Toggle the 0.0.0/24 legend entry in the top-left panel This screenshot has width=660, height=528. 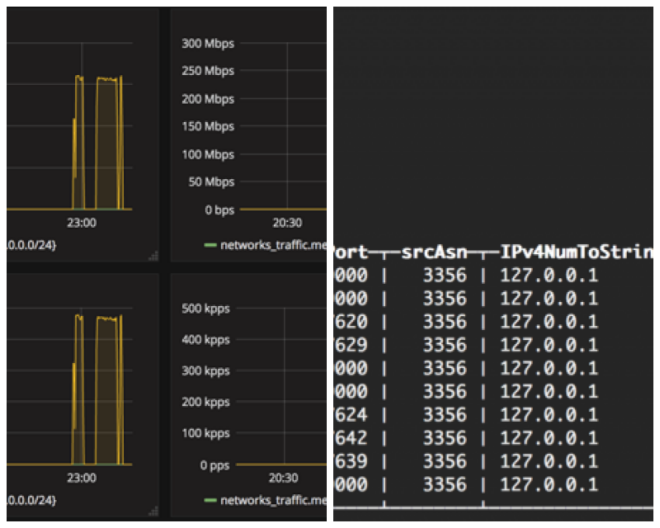coord(32,245)
